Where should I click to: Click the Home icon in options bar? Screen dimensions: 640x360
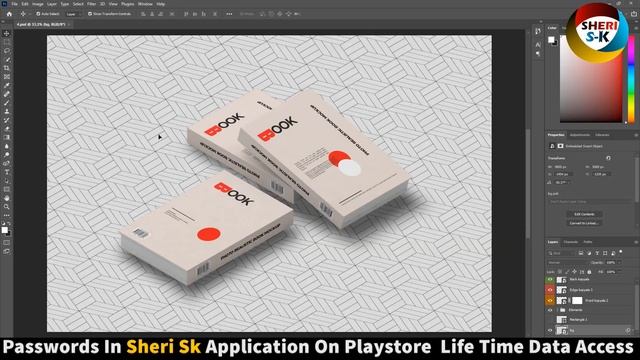9,14
